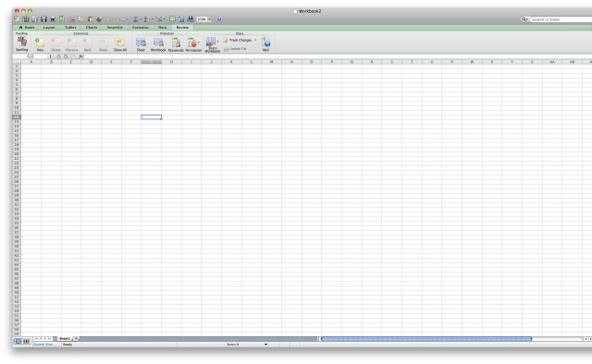Open the Sum status bar dropdown

point(265,345)
